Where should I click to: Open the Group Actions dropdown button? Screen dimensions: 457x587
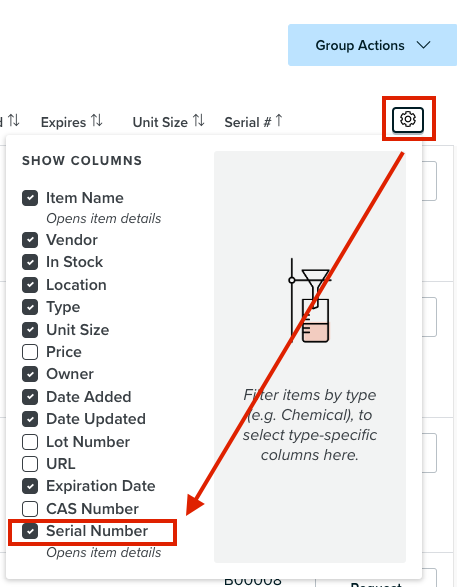pyautogui.click(x=372, y=45)
